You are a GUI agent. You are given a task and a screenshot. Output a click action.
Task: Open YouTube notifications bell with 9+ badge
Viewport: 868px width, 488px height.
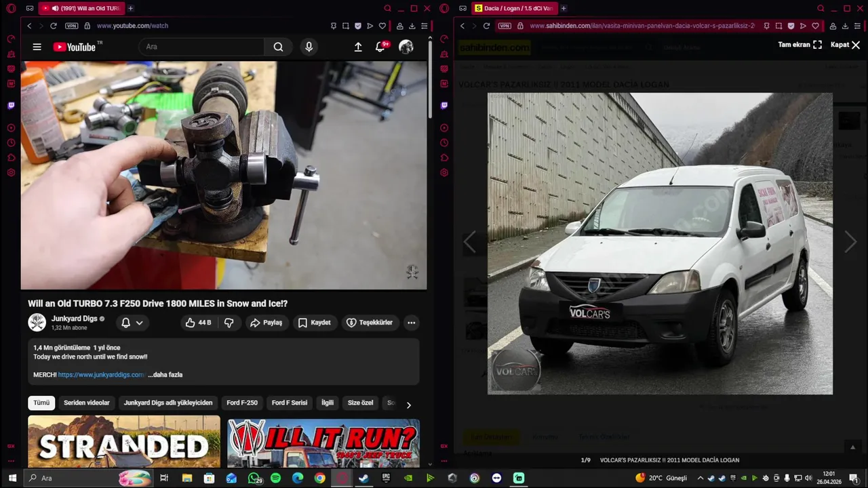(x=381, y=46)
